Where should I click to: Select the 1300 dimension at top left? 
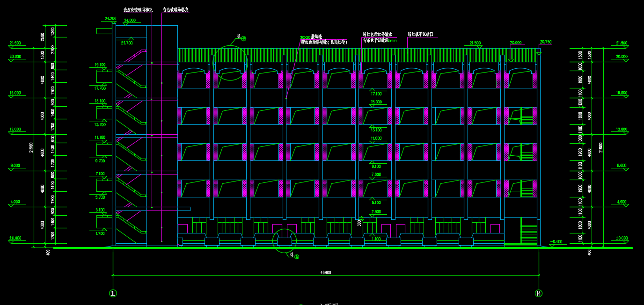[x=53, y=32]
